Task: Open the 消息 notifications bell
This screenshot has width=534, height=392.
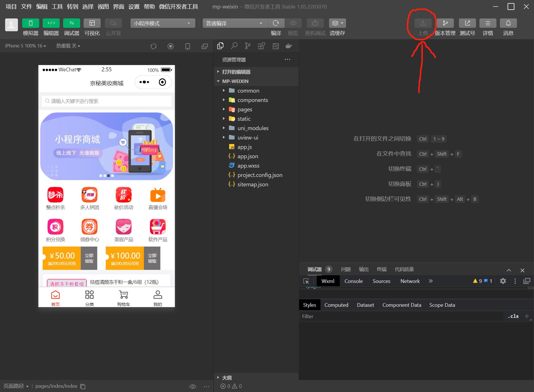Action: click(508, 23)
